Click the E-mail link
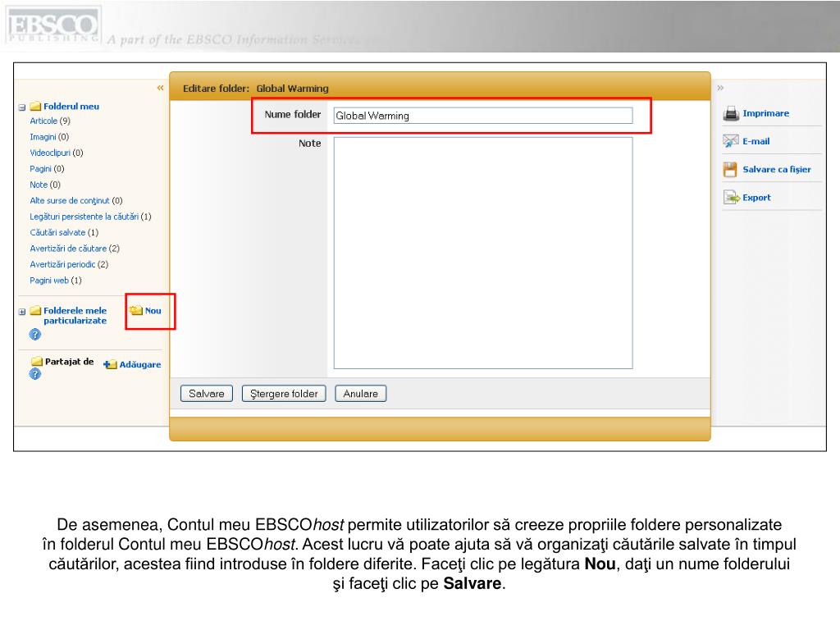The height and width of the screenshot is (630, 840). point(756,141)
